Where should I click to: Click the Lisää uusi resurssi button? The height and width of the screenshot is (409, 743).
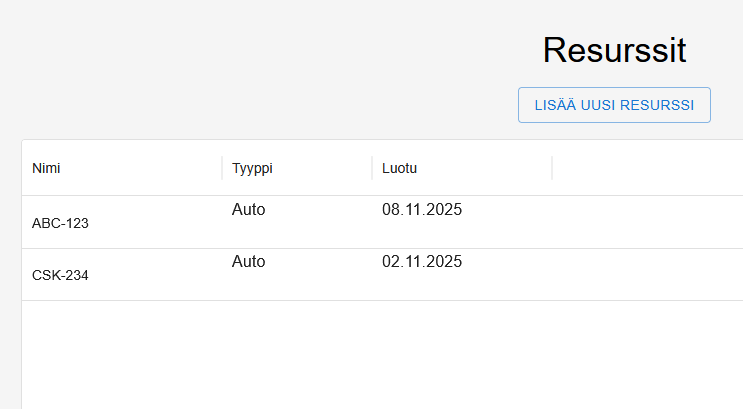(613, 105)
